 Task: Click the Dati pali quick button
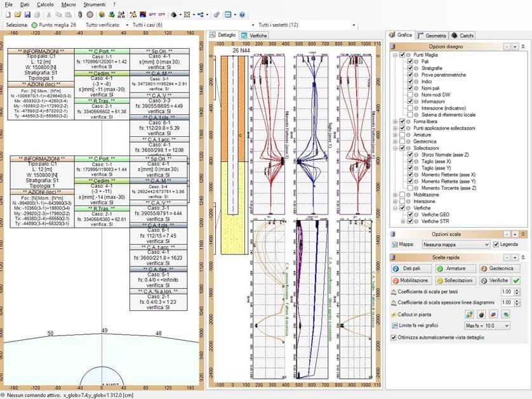point(411,268)
